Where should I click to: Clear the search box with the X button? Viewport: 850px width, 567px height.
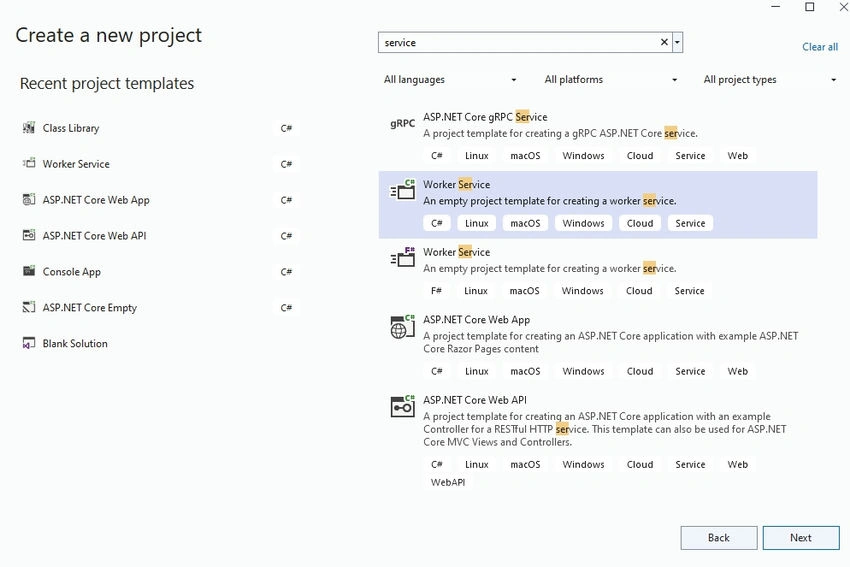point(664,42)
